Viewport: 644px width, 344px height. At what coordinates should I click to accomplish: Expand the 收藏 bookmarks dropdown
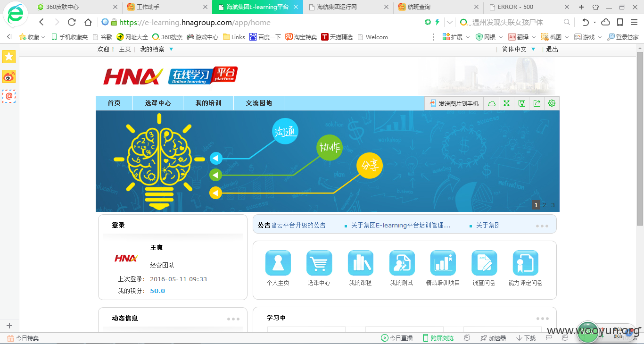(x=43, y=37)
